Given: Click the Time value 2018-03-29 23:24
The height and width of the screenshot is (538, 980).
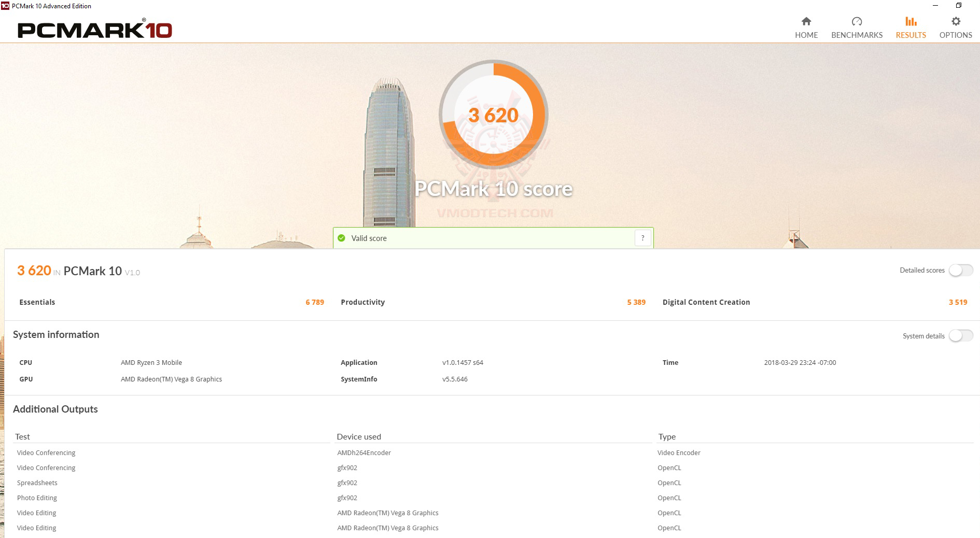Looking at the screenshot, I should pos(800,362).
